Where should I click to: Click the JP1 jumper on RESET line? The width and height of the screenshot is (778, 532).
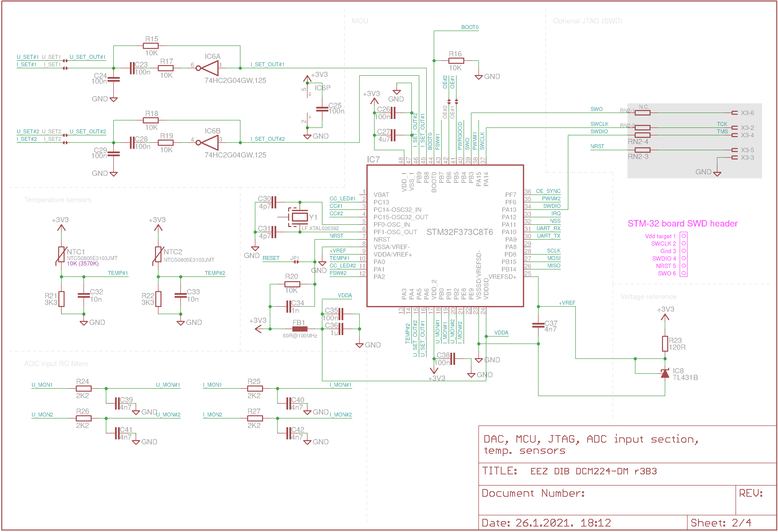pyautogui.click(x=296, y=262)
